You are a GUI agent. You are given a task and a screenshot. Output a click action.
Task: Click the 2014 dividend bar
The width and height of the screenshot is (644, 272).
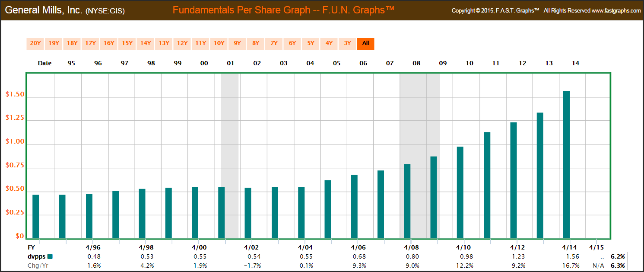[x=566, y=164]
